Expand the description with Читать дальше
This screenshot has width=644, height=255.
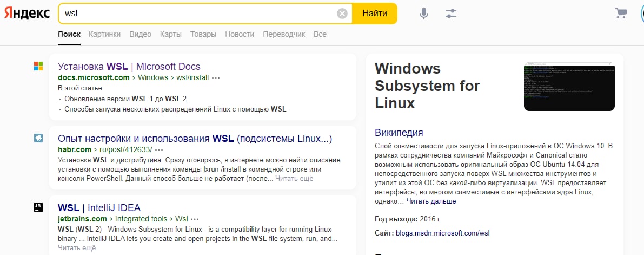tap(431, 201)
